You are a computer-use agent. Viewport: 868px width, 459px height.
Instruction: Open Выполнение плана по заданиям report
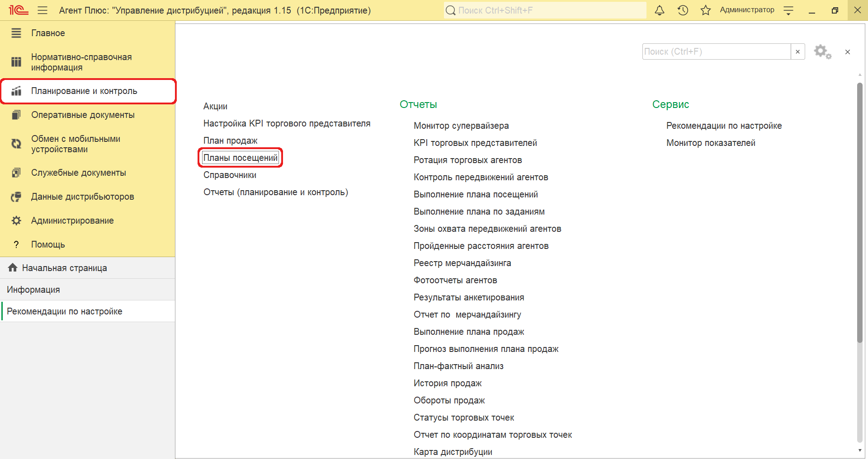coord(479,211)
